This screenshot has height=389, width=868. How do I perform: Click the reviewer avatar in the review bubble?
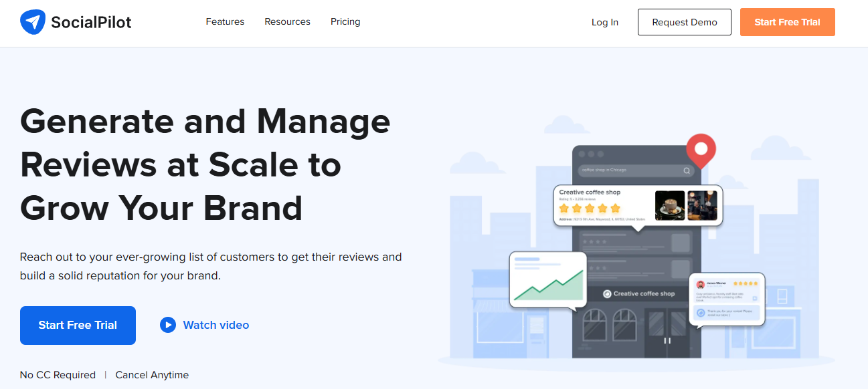701,285
